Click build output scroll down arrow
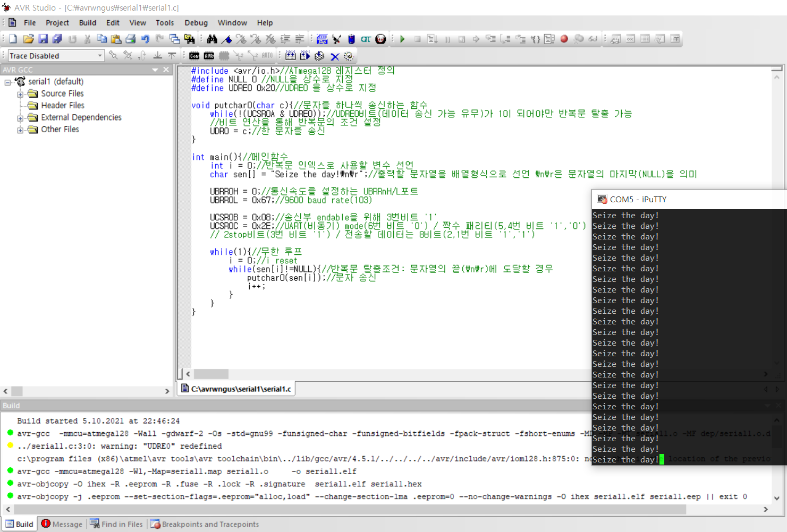This screenshot has height=532, width=787. 777,498
